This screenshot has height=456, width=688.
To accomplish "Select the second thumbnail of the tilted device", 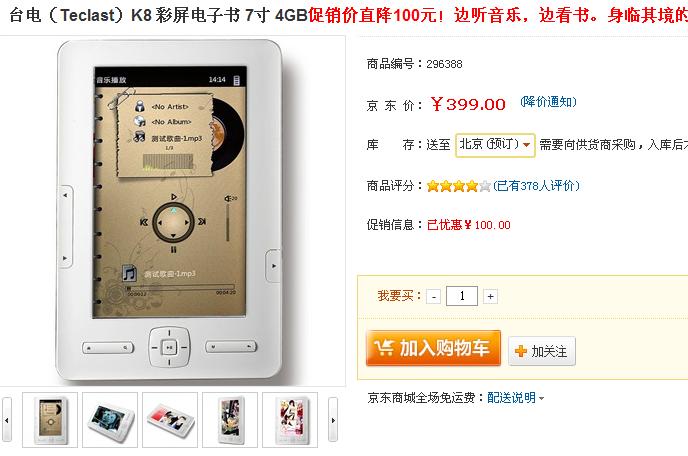I will (110, 420).
